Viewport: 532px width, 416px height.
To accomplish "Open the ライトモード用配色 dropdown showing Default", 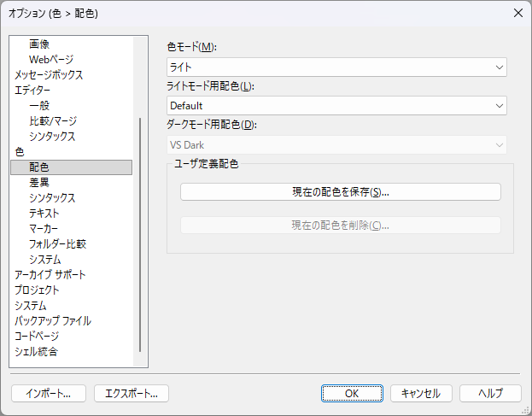I will point(336,106).
